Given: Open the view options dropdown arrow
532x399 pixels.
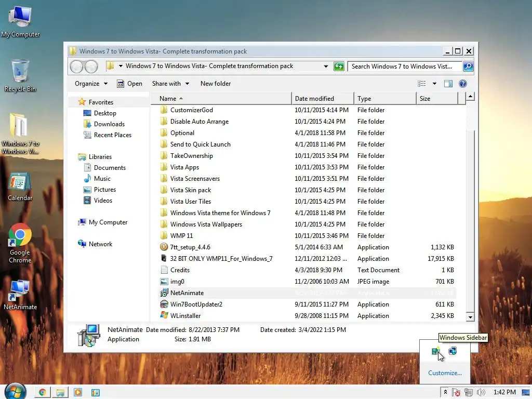Looking at the screenshot, I should click(x=434, y=84).
